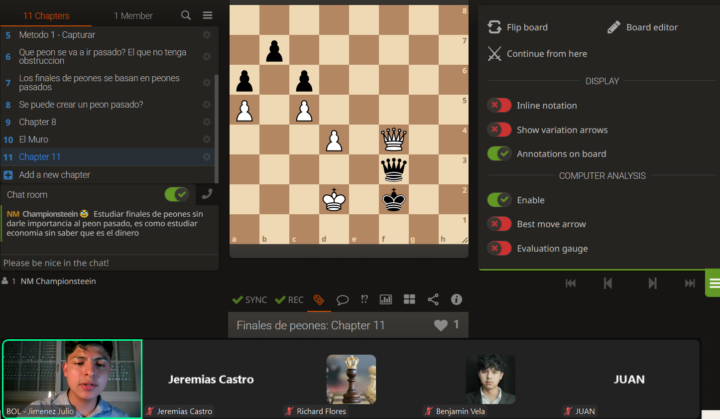Select the black pawn on b7

click(274, 50)
